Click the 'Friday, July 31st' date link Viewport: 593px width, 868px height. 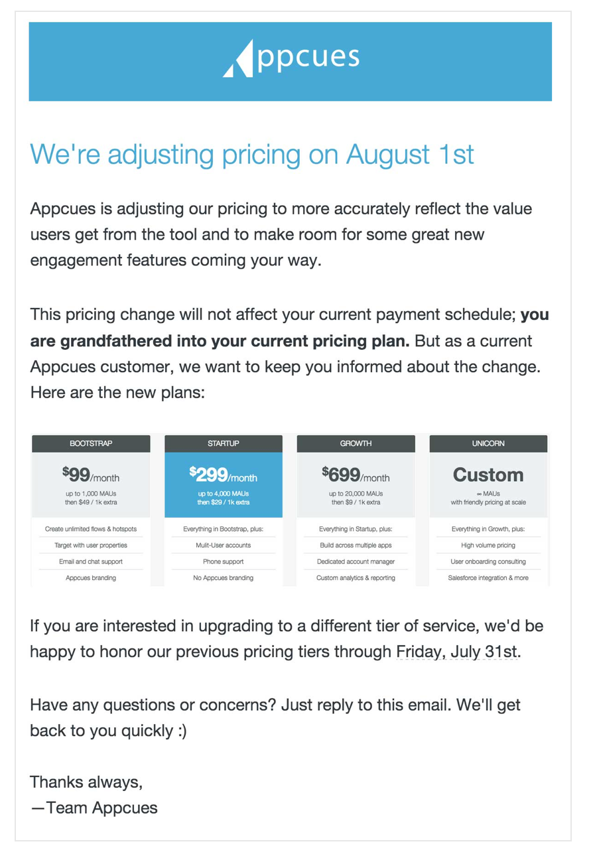click(x=457, y=652)
